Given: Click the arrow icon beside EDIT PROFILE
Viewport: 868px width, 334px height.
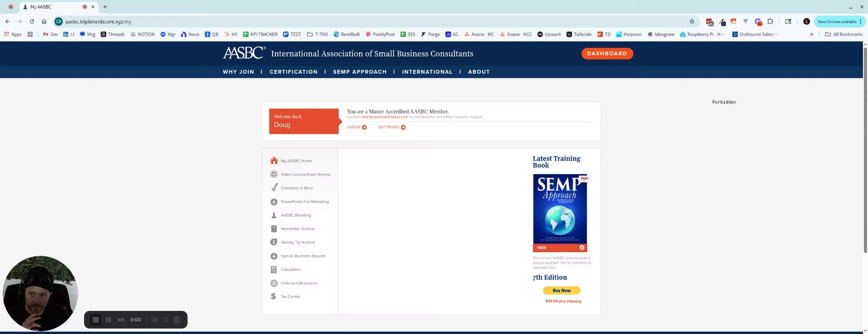Looking at the screenshot, I should point(403,127).
